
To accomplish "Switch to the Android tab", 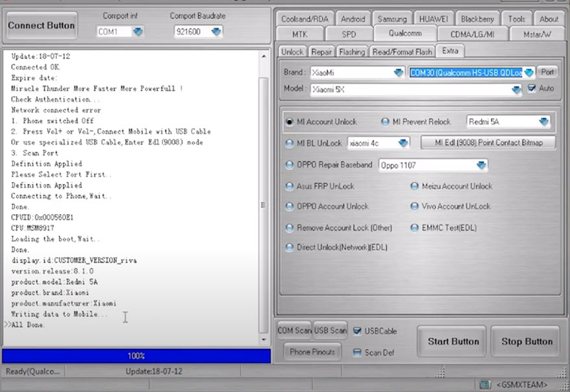I will 353,19.
